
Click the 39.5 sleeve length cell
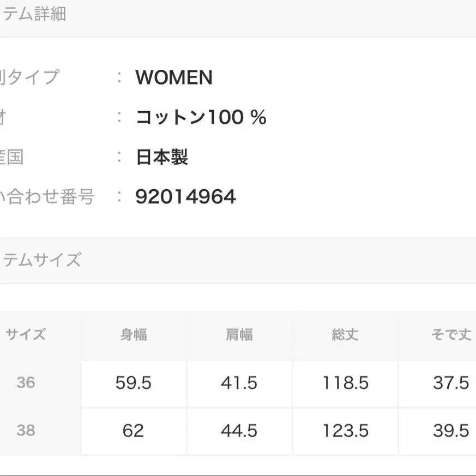(x=451, y=431)
